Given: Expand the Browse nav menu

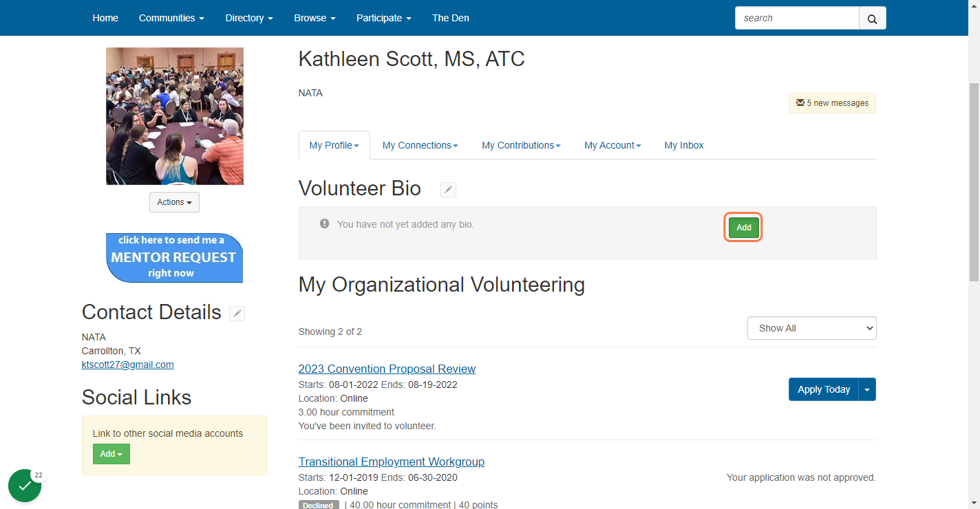Looking at the screenshot, I should 315,18.
